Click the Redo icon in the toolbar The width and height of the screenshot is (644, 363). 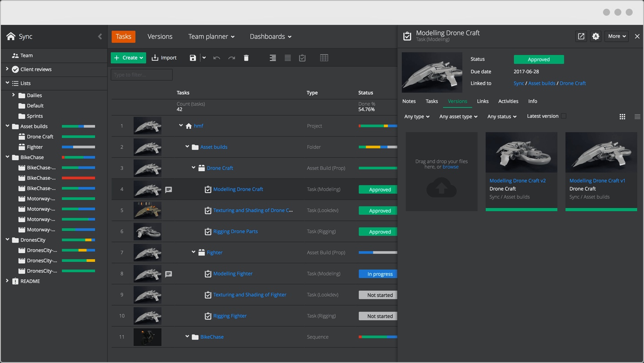(231, 57)
